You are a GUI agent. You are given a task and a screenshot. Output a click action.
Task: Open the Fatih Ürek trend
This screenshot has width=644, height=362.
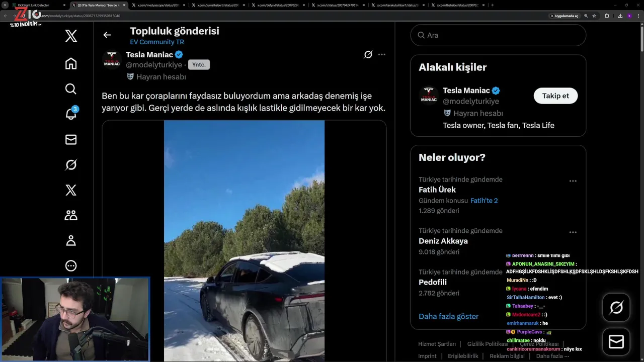pyautogui.click(x=437, y=190)
